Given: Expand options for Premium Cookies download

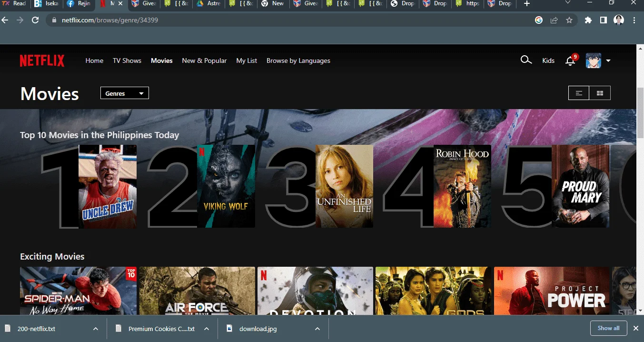Looking at the screenshot, I should pos(207,329).
